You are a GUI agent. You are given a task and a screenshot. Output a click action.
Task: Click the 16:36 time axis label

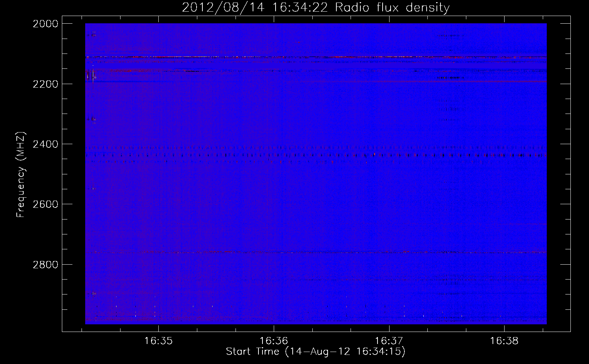point(274,341)
